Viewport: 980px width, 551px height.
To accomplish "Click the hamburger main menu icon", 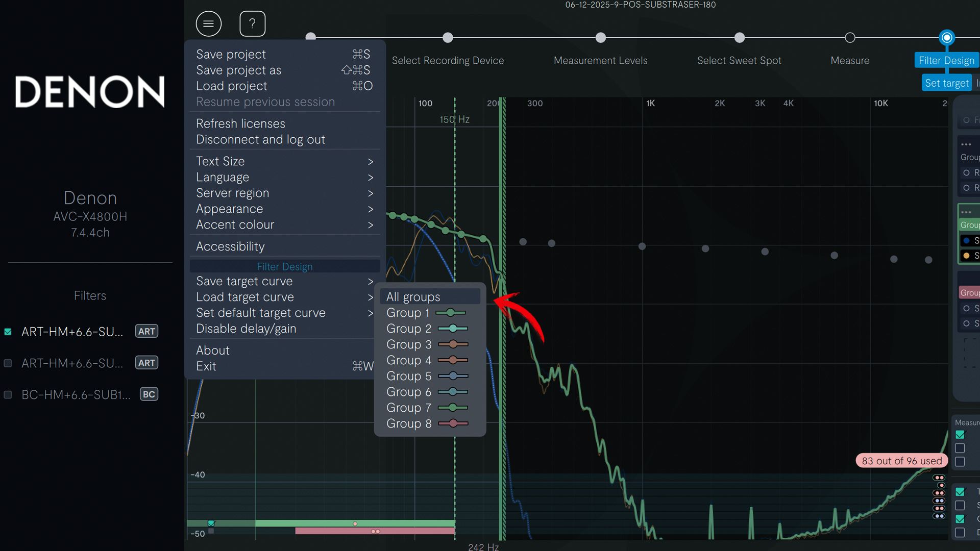I will [x=208, y=23].
